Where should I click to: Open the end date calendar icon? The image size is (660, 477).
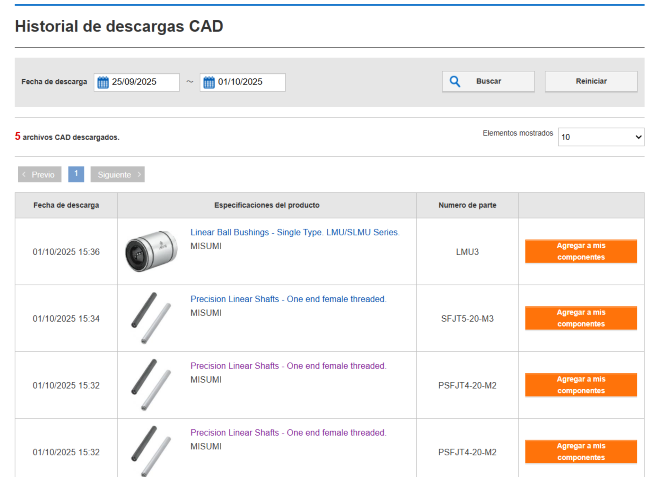click(x=209, y=82)
